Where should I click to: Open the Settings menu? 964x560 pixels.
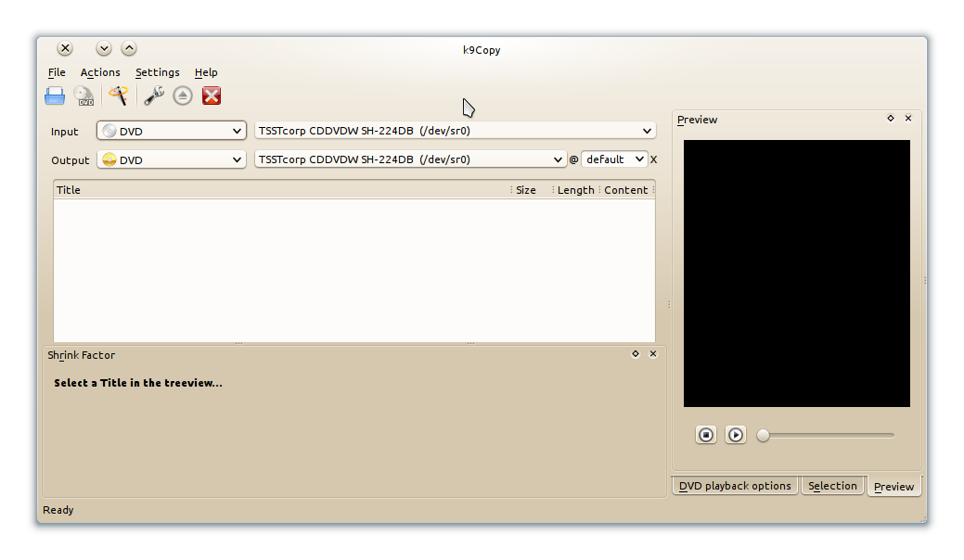158,72
